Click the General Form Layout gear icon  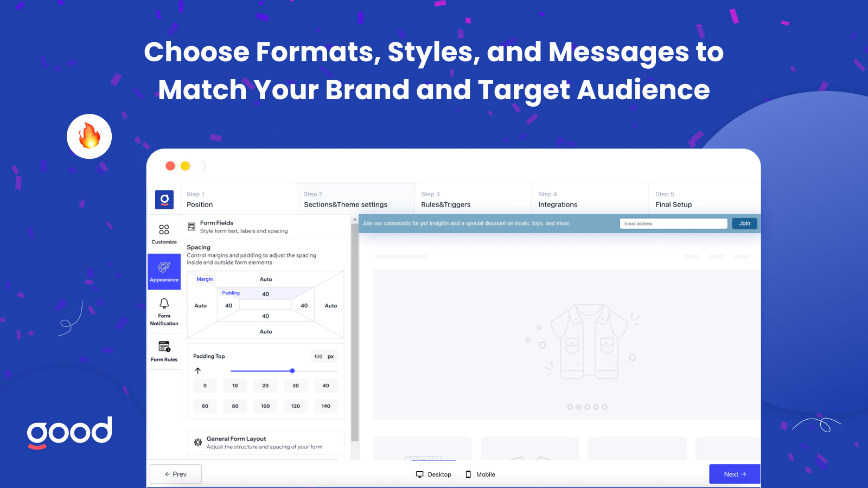point(198,442)
